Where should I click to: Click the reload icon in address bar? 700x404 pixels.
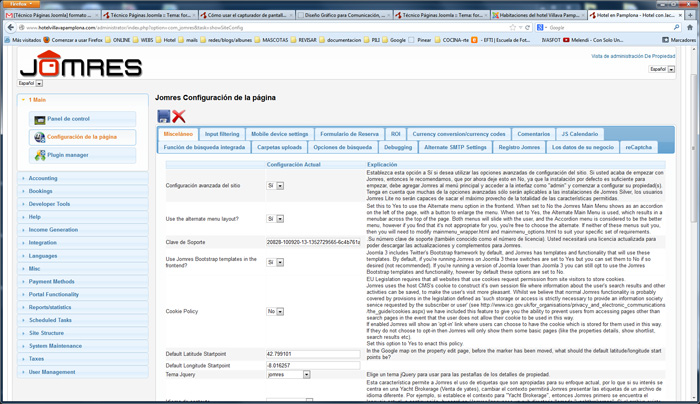pos(527,28)
